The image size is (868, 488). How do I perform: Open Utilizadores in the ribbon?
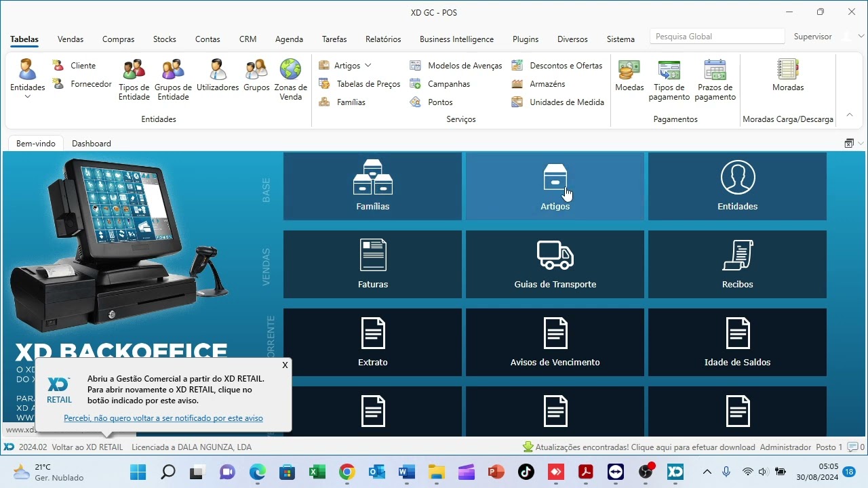pyautogui.click(x=218, y=76)
